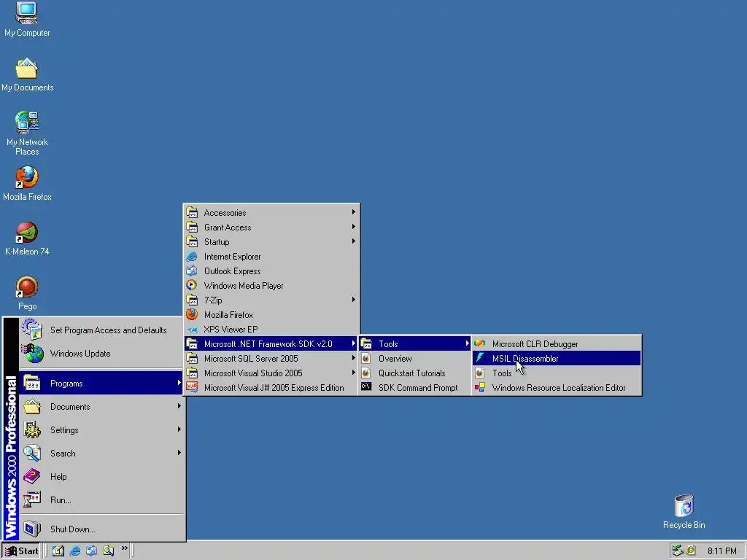Select the Pego desktop shortcut

pyautogui.click(x=27, y=293)
